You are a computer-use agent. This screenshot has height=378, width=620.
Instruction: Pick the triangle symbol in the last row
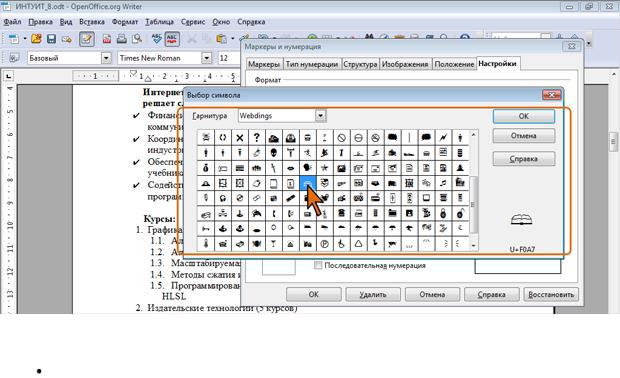pos(358,244)
